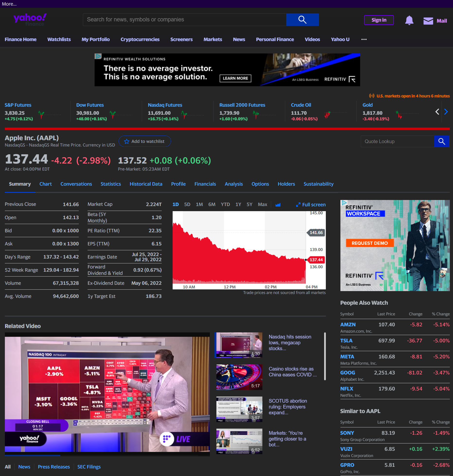Click the star icon in Add to watchlist
The height and width of the screenshot is (476, 453).
point(127,141)
